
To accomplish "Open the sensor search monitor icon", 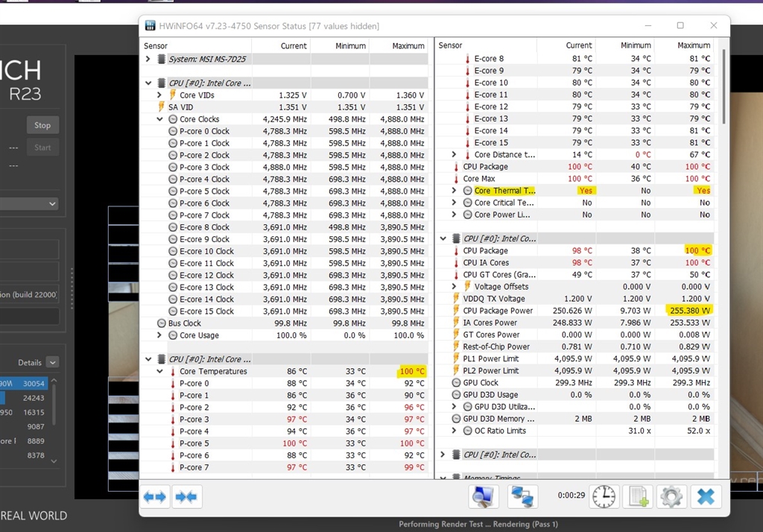I will pyautogui.click(x=484, y=496).
